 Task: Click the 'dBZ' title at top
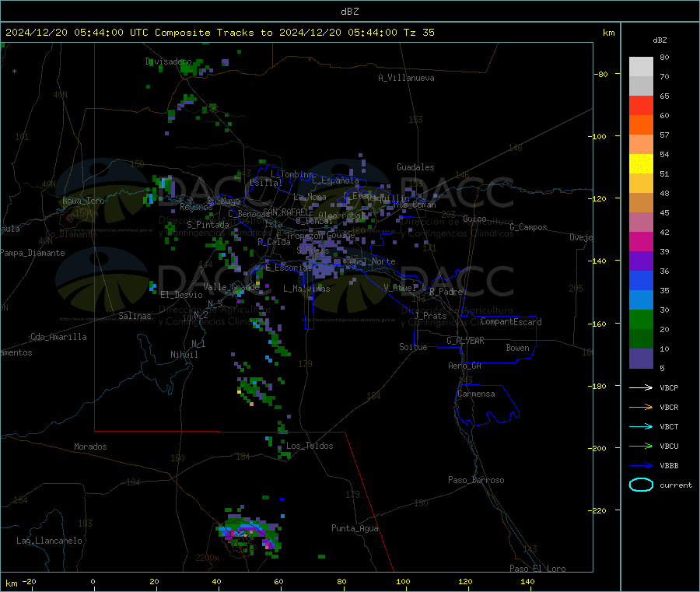pos(349,12)
